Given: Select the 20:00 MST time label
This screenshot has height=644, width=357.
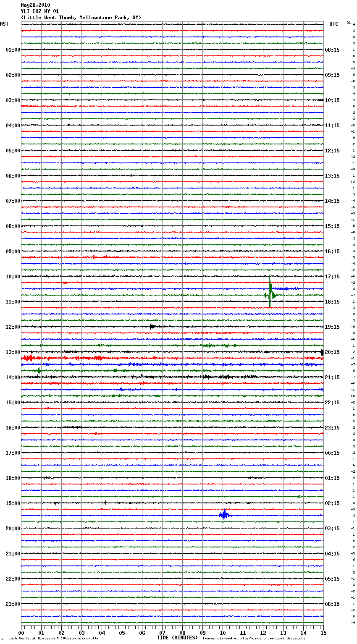Looking at the screenshot, I should (13, 529).
